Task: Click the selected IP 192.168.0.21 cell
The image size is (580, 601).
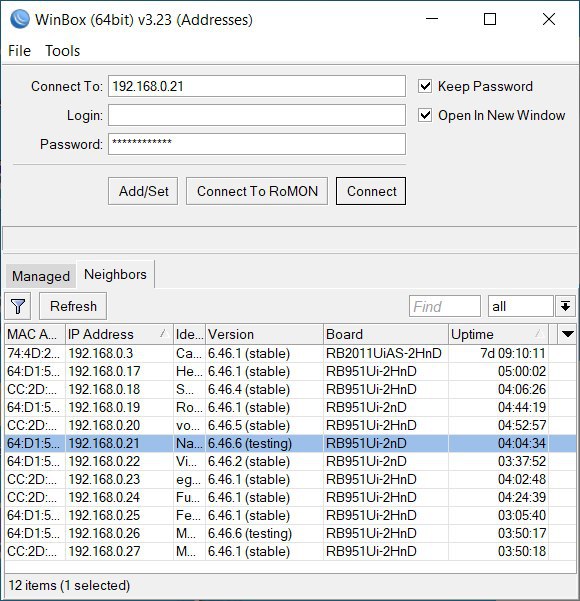Action: [119, 443]
